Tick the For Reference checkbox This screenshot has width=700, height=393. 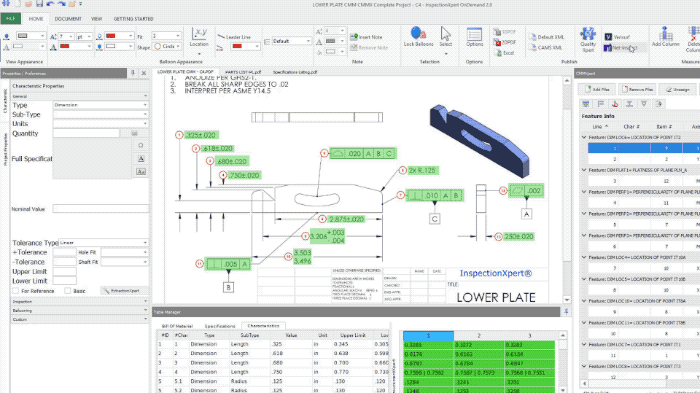tap(16, 291)
